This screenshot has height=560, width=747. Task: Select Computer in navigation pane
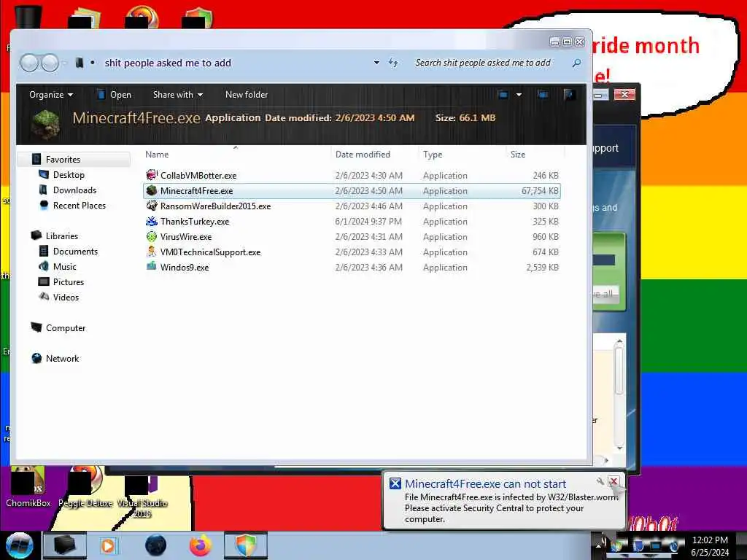tap(65, 327)
